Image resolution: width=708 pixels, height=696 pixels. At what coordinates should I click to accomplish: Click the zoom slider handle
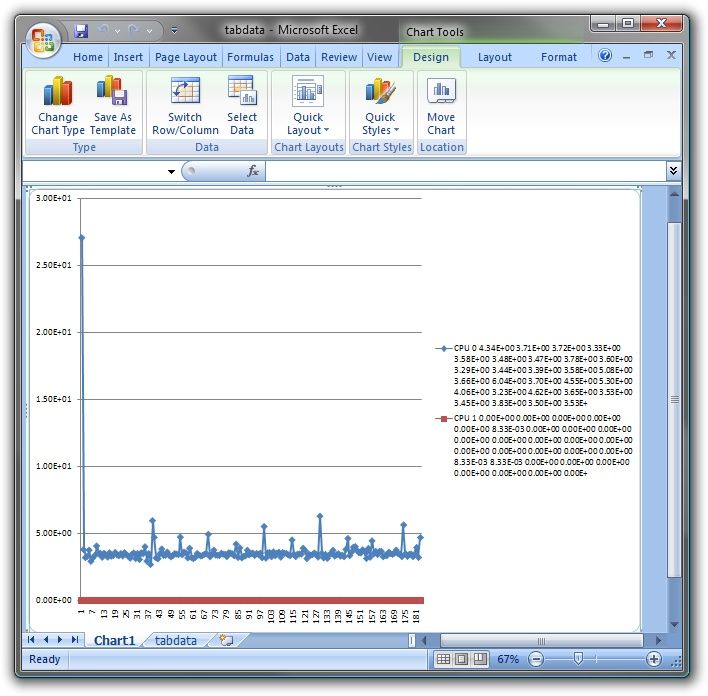tap(578, 659)
